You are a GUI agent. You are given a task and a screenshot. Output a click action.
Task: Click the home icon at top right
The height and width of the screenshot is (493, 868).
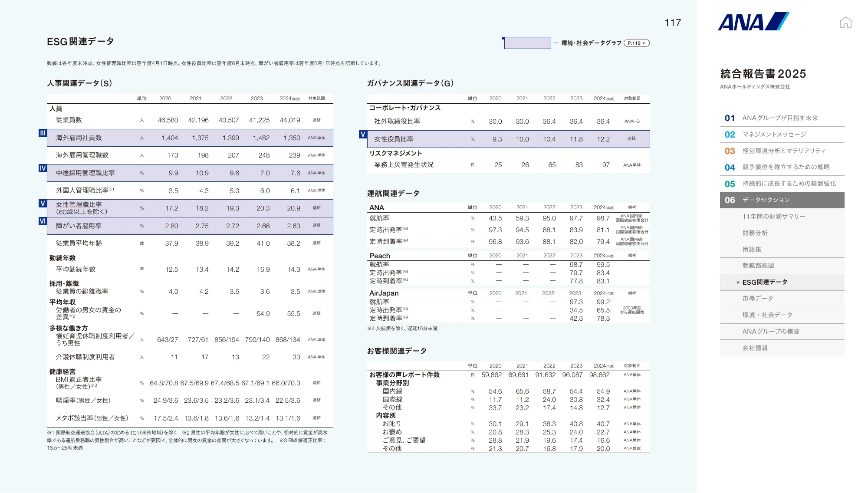click(845, 21)
